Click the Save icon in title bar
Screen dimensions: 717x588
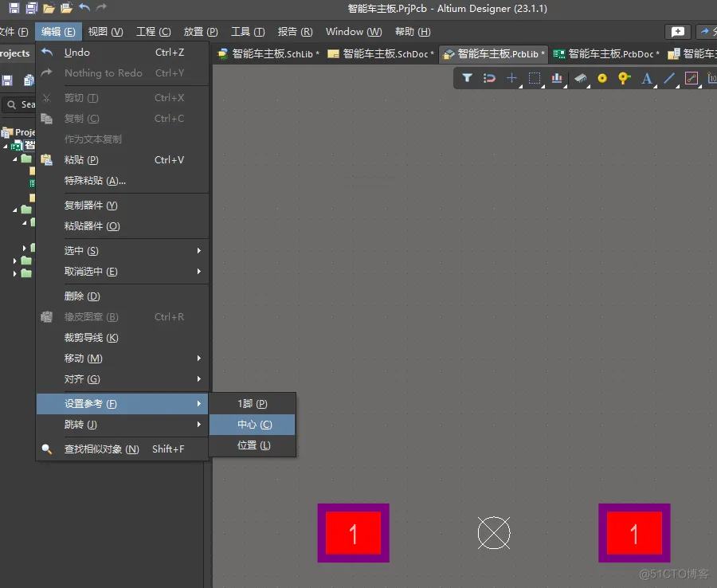tap(14, 8)
